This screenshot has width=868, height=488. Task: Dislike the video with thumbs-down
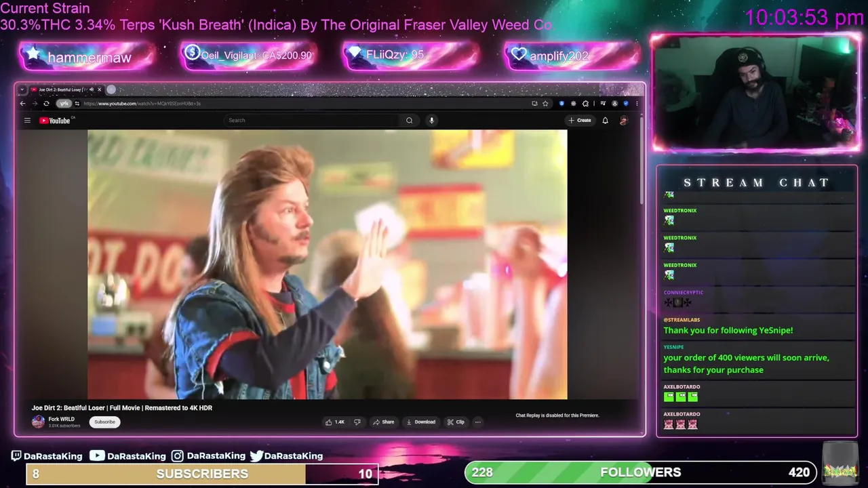tap(357, 422)
